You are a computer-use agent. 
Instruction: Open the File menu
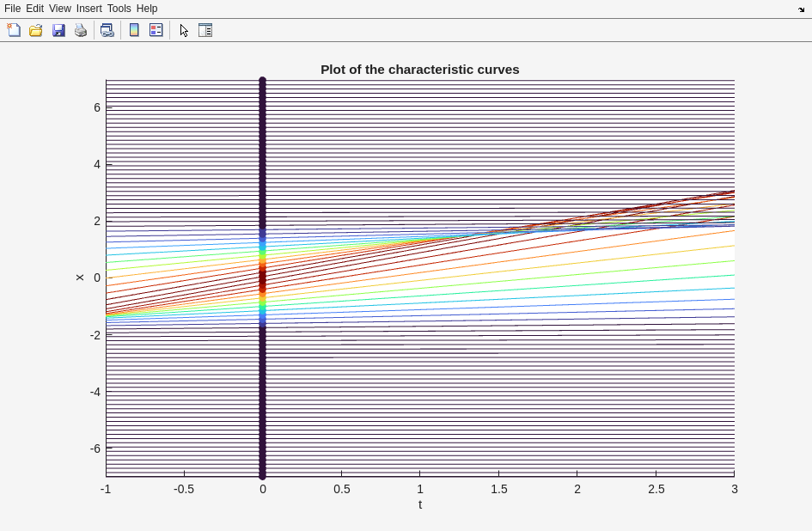12,9
